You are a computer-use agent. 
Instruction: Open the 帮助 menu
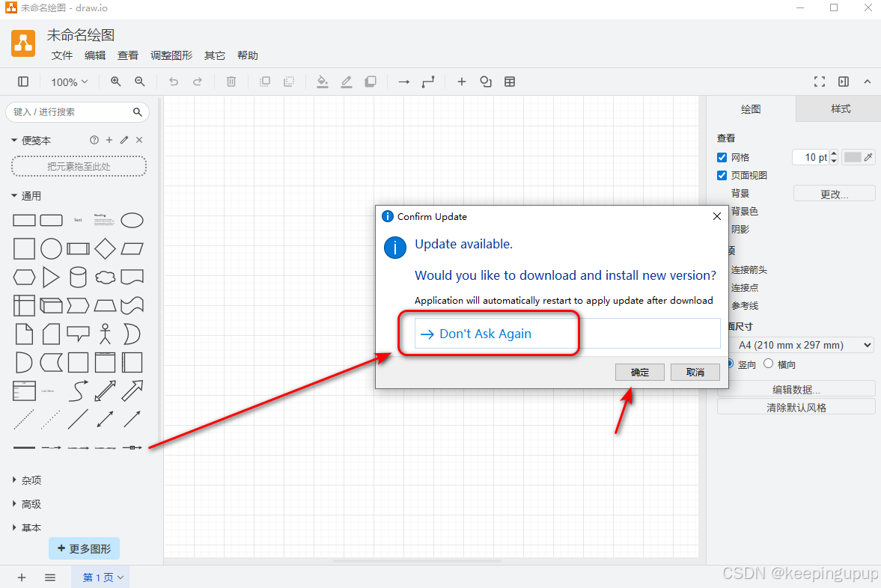(x=247, y=55)
